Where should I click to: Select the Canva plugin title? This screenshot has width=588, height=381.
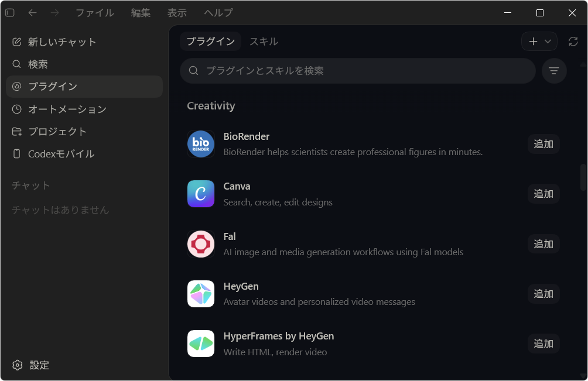click(x=237, y=186)
